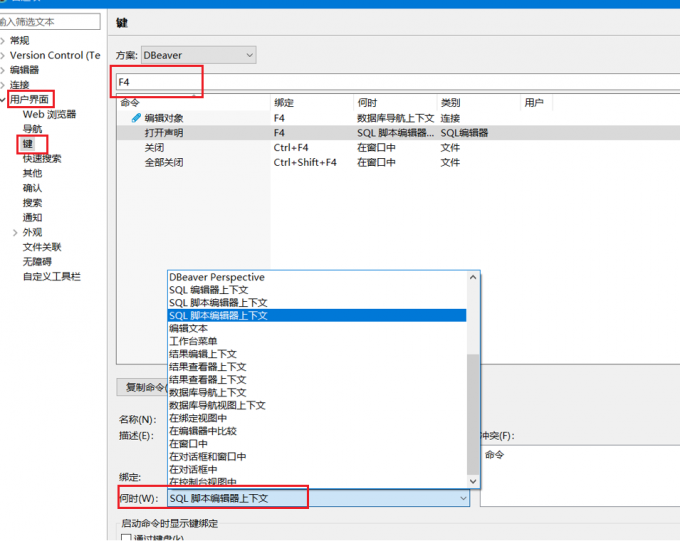Choose 数据库导航视图上下文 in the dropdown list

[317, 405]
